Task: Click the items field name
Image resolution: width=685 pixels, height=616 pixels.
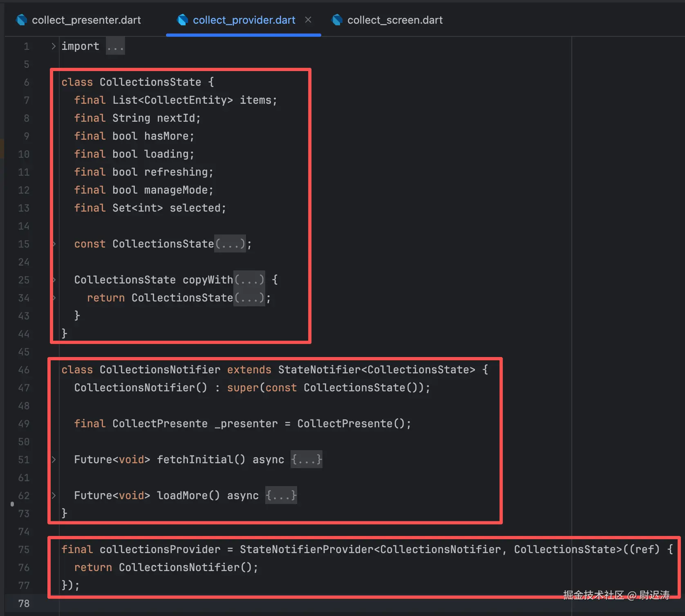Action: 256,100
